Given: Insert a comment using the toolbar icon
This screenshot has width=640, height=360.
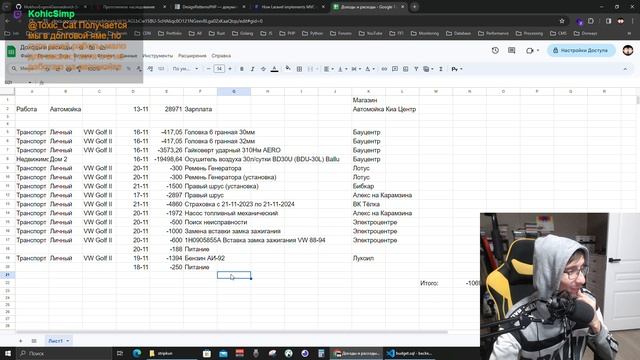Looking at the screenshot, I should coord(395,69).
